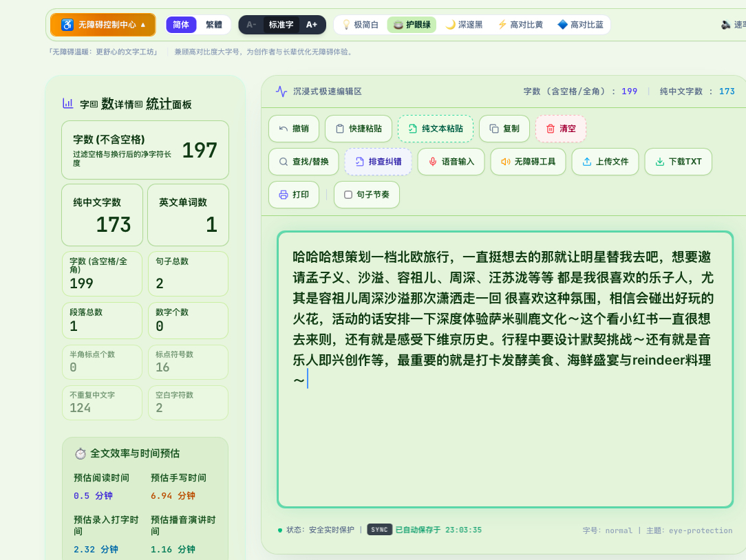
Task: Click 上传文件 to upload
Action: (x=605, y=162)
